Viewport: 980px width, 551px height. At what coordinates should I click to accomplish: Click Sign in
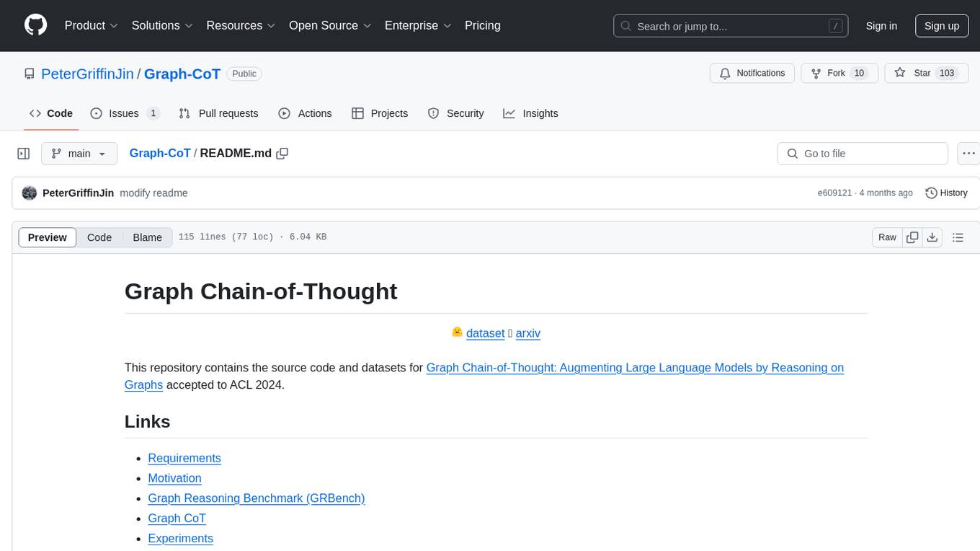[x=881, y=26]
